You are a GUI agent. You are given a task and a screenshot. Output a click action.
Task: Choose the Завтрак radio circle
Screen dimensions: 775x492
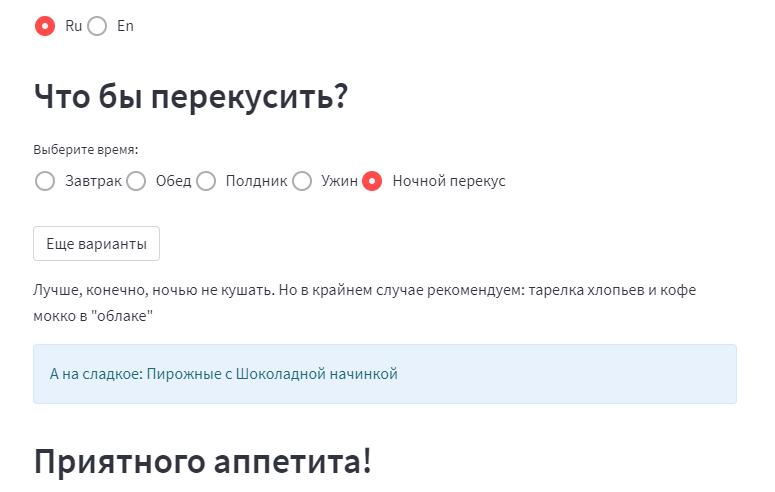[x=45, y=181]
